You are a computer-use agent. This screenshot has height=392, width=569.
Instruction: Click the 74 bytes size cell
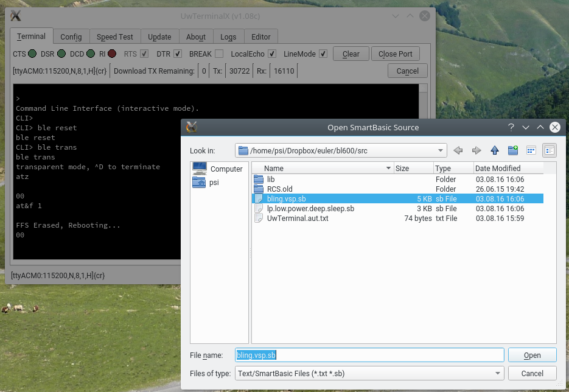point(418,219)
